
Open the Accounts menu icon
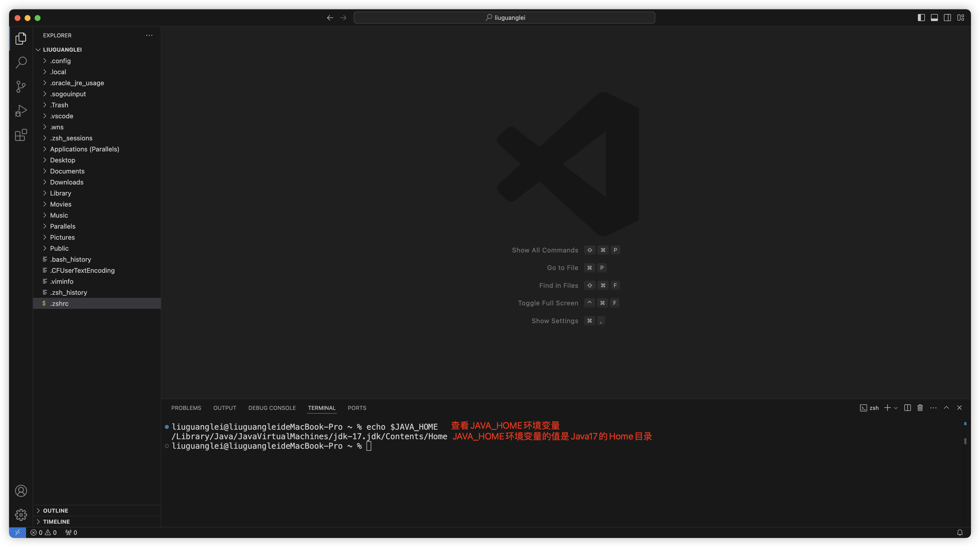[x=21, y=491]
